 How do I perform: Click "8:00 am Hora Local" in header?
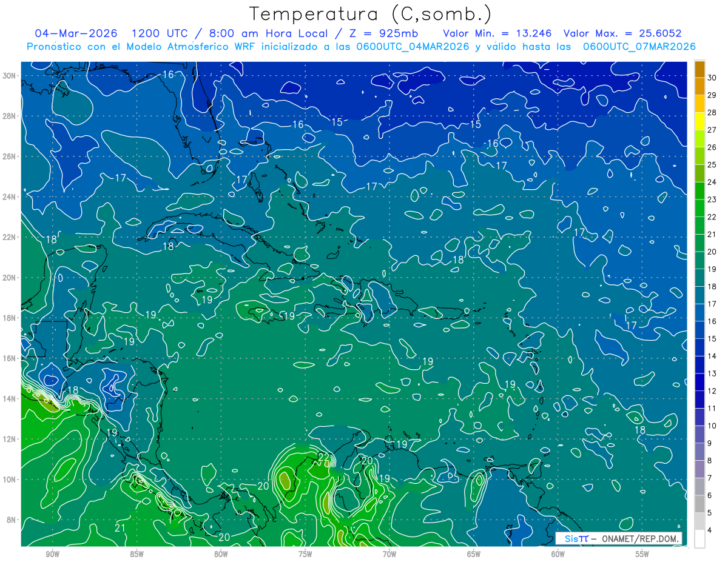[269, 33]
